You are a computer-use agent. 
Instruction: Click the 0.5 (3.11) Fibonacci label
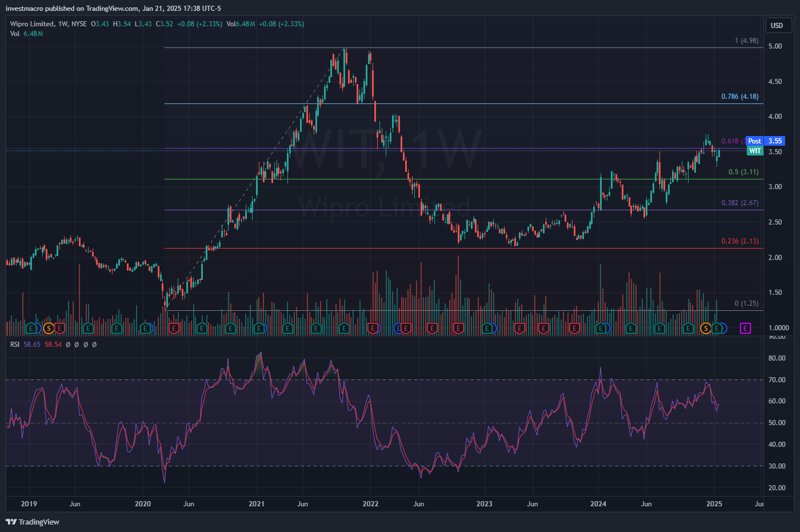[x=743, y=172]
